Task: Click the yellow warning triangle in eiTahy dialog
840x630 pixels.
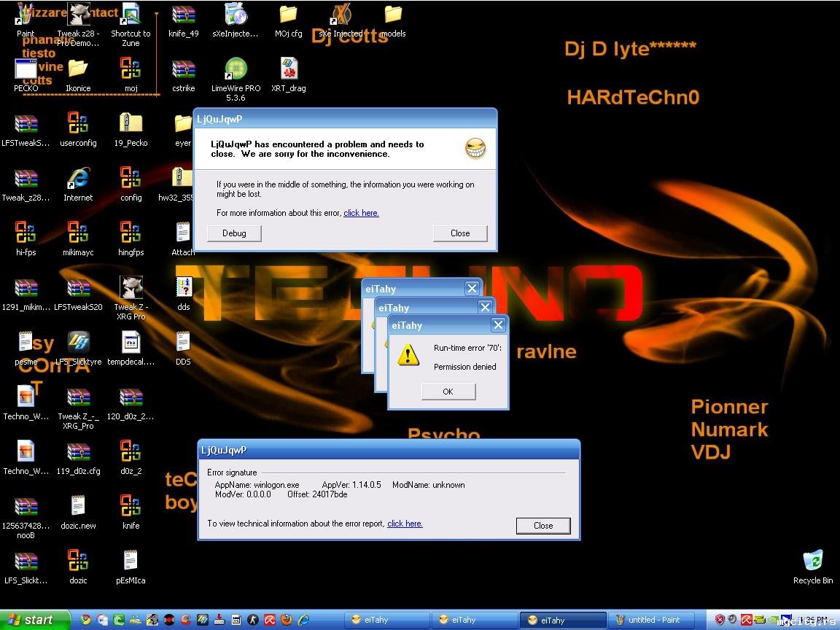Action: point(408,354)
